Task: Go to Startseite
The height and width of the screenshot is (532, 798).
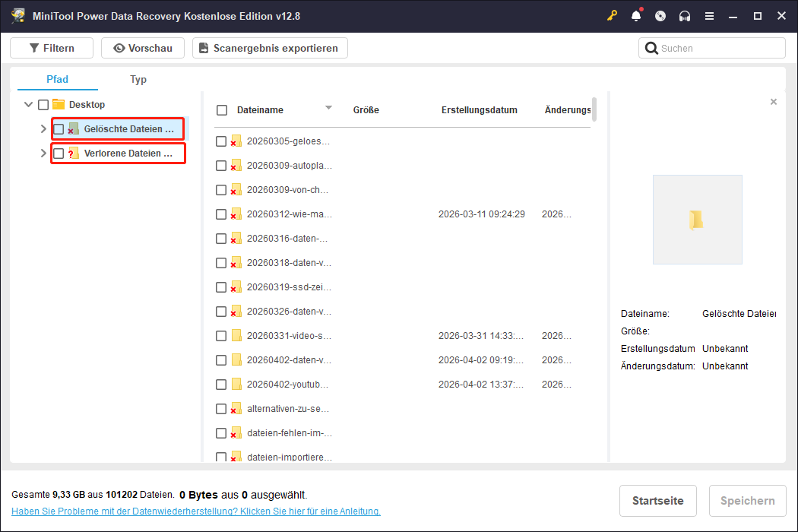Action: point(657,500)
